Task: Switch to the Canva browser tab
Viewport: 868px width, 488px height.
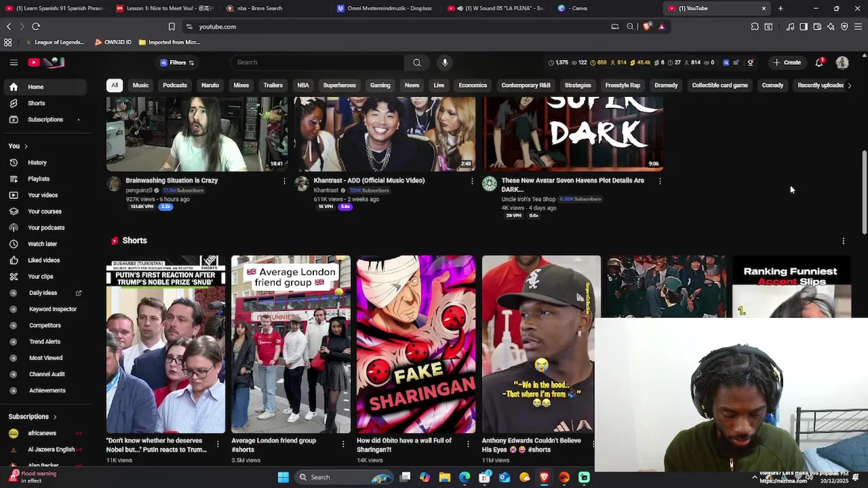Action: coord(578,8)
